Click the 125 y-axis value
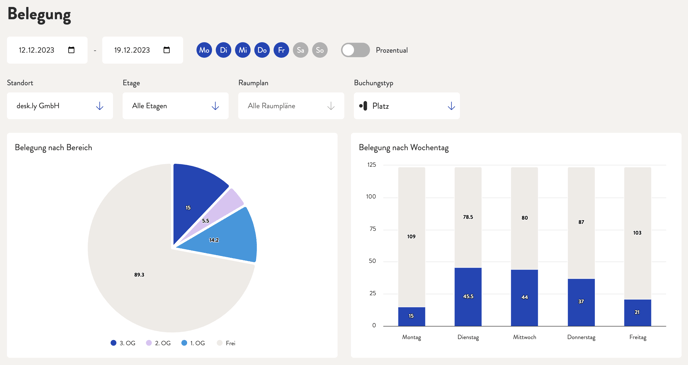 click(x=372, y=165)
